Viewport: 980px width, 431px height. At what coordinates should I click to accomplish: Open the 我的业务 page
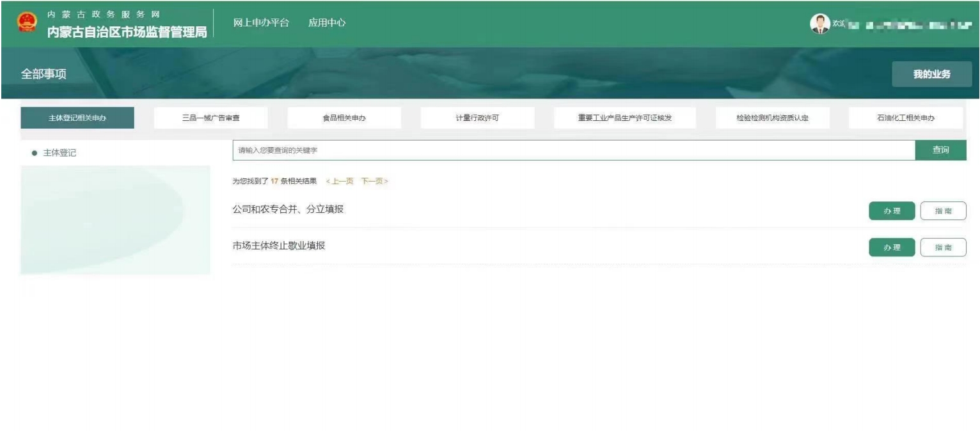(931, 74)
